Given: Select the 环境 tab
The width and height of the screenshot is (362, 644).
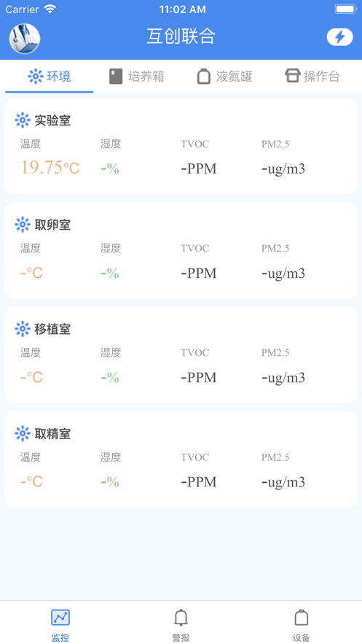Looking at the screenshot, I should tap(50, 77).
